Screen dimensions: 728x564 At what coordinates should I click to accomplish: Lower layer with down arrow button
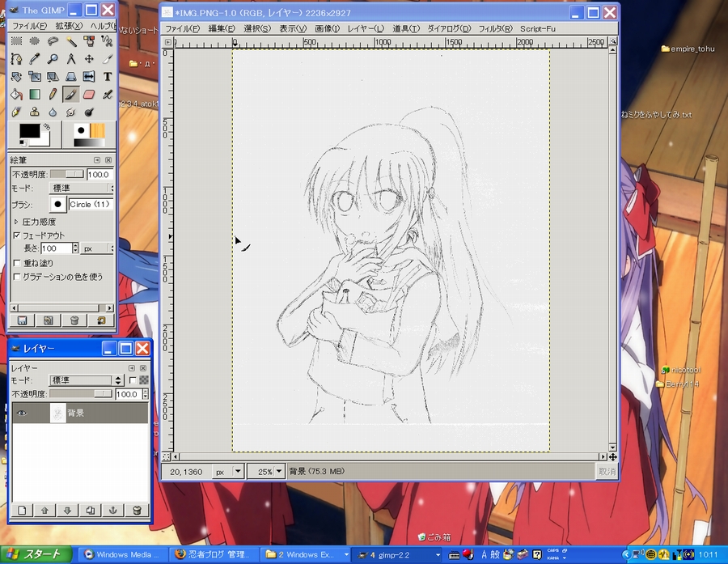(67, 510)
